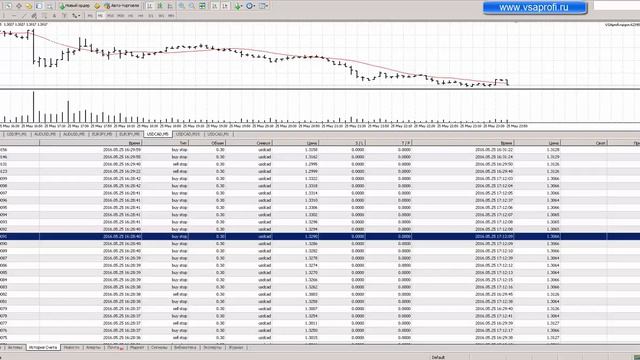Select the equidistant channel tool

[x=34, y=16]
